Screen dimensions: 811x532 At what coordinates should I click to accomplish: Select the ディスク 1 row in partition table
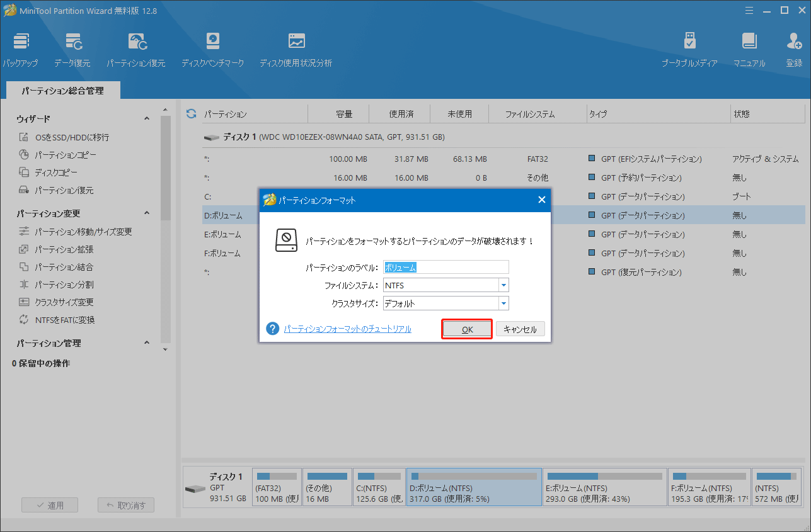pos(503,137)
